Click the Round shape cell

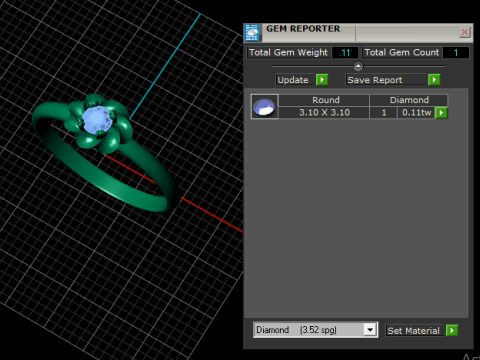(x=324, y=100)
